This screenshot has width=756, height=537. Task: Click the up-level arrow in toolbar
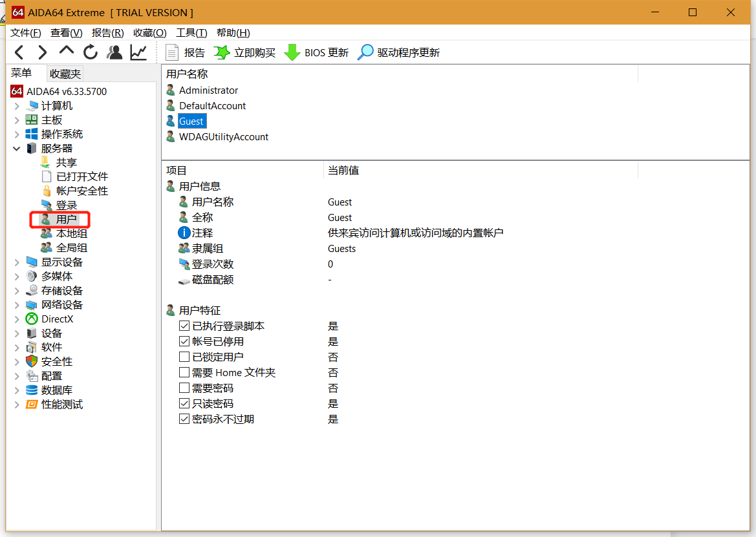coord(67,52)
